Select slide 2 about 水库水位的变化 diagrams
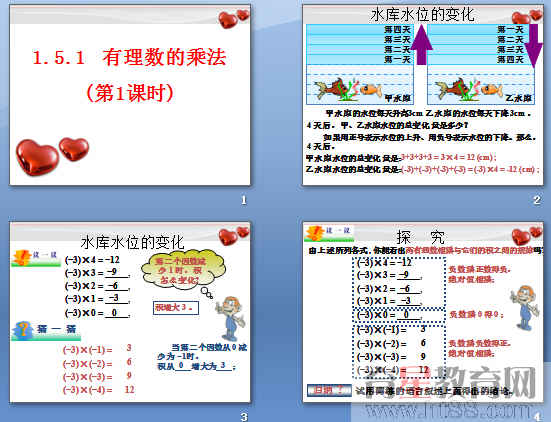This screenshot has width=551, height=422. [x=423, y=95]
